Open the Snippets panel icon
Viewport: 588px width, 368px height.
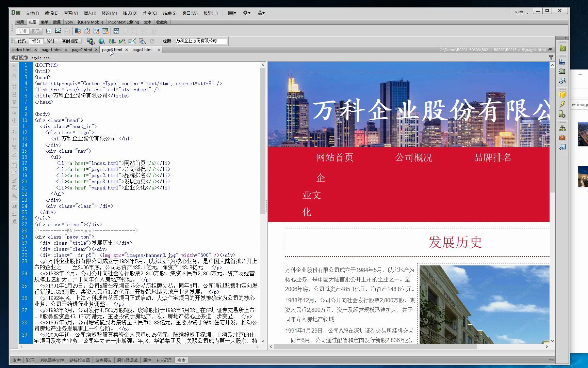click(x=562, y=147)
